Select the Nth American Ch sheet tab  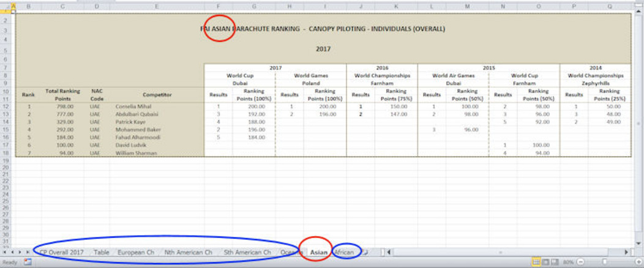tap(189, 251)
